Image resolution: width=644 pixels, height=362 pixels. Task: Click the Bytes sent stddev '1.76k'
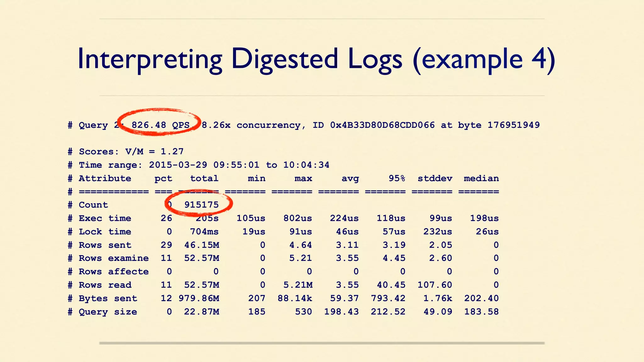point(438,298)
